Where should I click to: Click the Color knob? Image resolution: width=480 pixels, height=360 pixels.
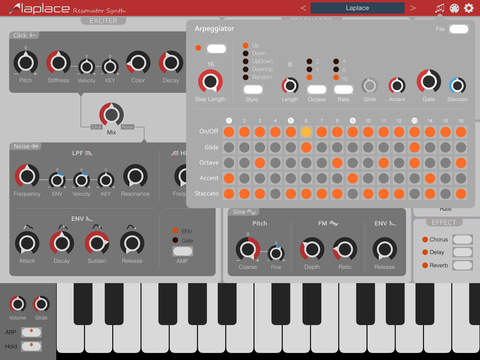(138, 62)
